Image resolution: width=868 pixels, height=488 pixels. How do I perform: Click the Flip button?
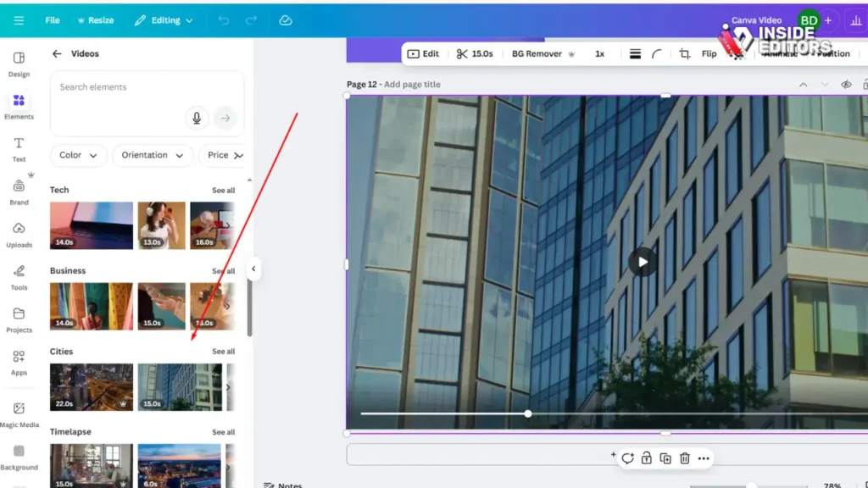[709, 53]
